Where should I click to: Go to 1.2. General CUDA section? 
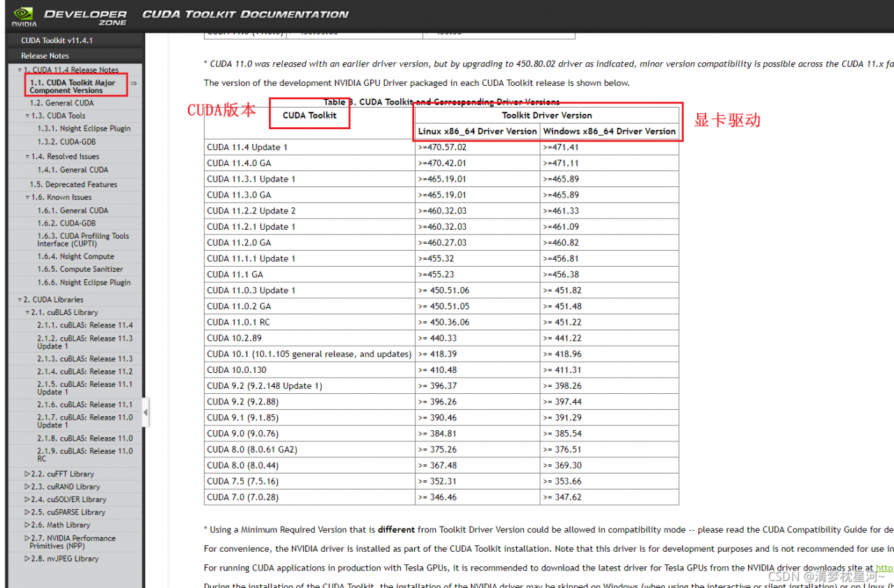click(61, 103)
